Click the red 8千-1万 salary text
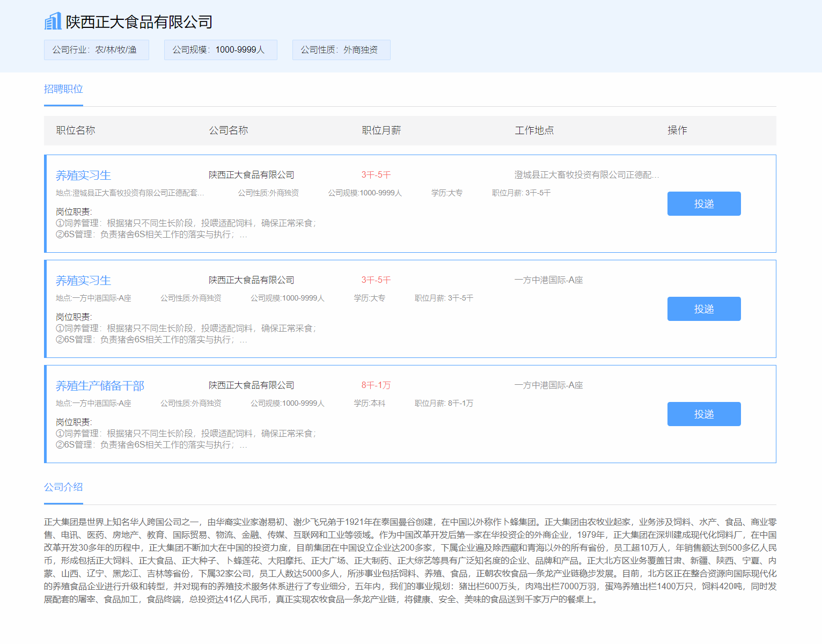The height and width of the screenshot is (644, 822). tap(376, 385)
